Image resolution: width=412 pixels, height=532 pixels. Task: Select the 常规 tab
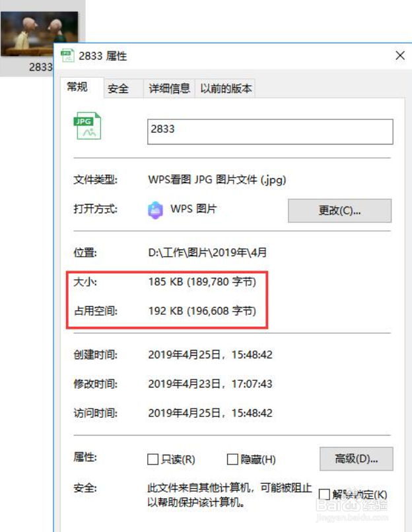(77, 87)
